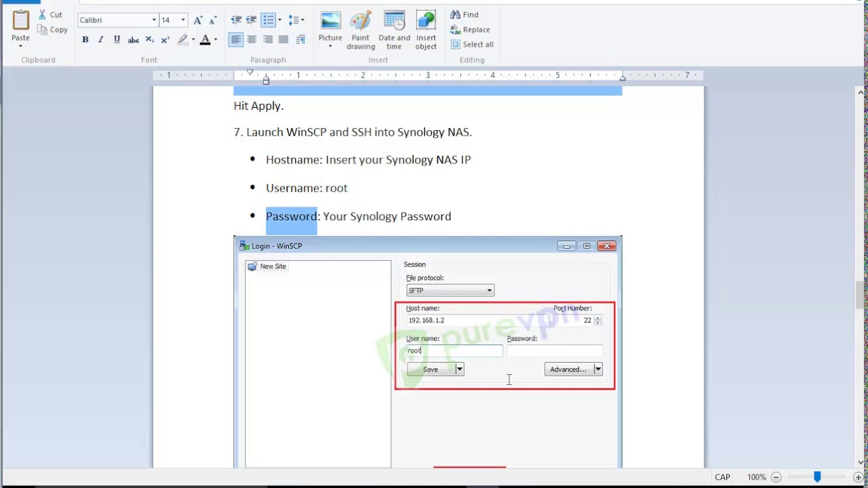The width and height of the screenshot is (868, 488).
Task: Toggle strikethrough formatting
Action: pyautogui.click(x=134, y=40)
